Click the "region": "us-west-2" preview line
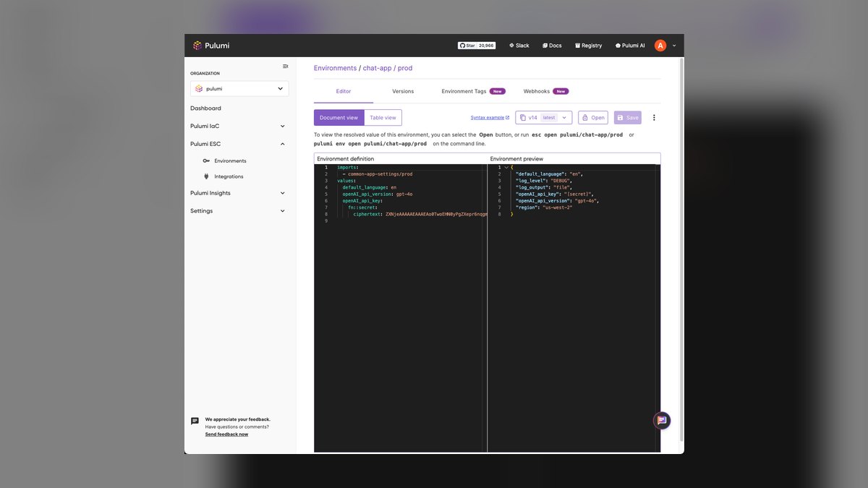The height and width of the screenshot is (488, 868). (544, 207)
